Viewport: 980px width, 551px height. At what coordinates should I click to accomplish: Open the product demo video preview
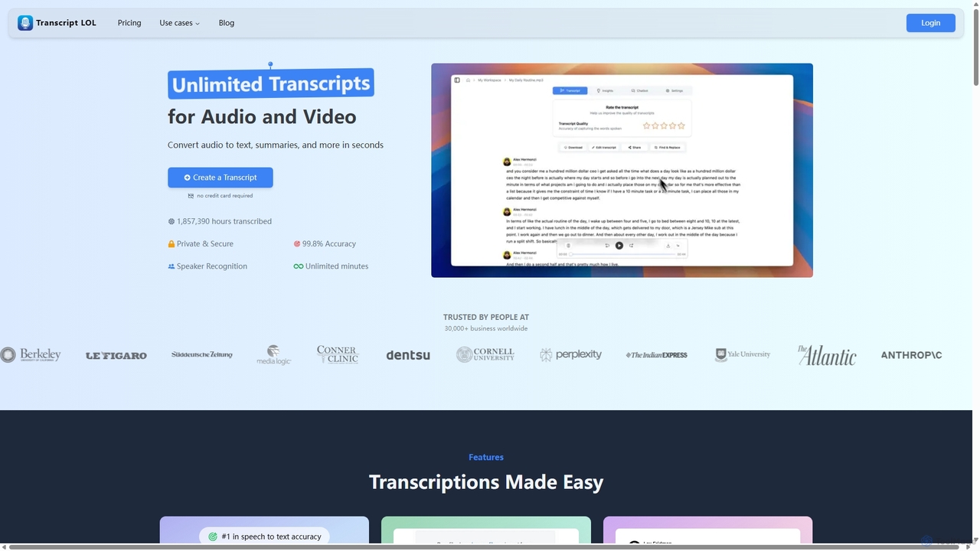tap(622, 170)
